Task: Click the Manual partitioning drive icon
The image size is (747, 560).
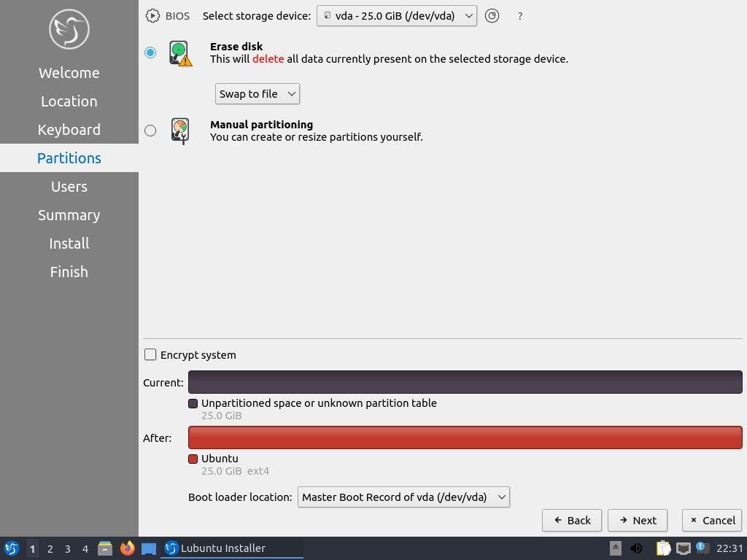Action: 180,131
